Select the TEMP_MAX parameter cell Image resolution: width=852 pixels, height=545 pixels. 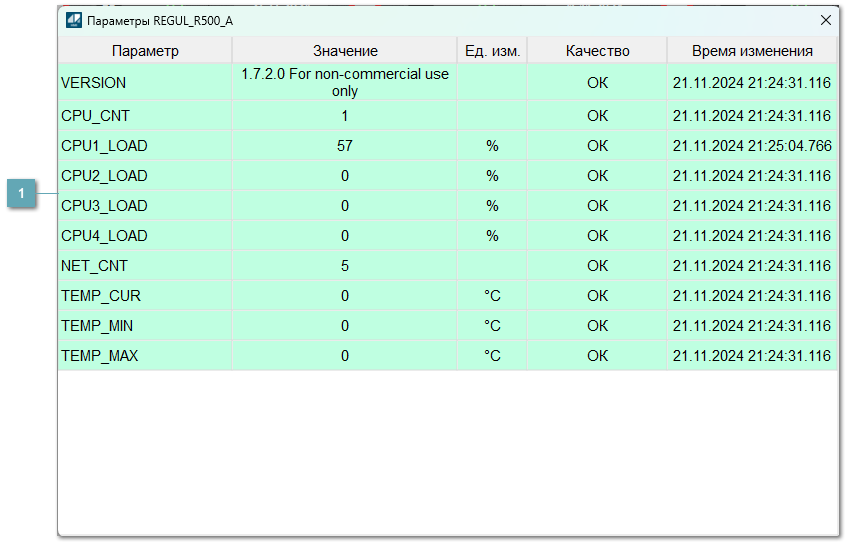point(145,355)
